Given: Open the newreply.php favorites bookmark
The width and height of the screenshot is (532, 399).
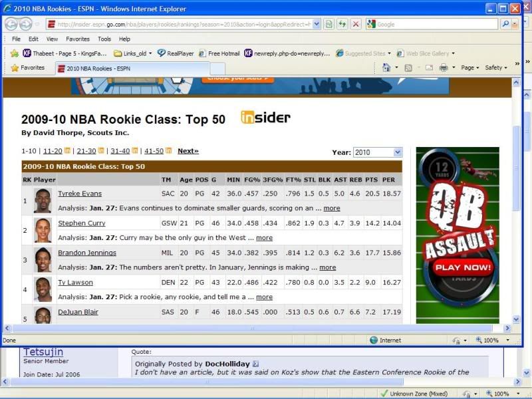Looking at the screenshot, I should (x=287, y=53).
